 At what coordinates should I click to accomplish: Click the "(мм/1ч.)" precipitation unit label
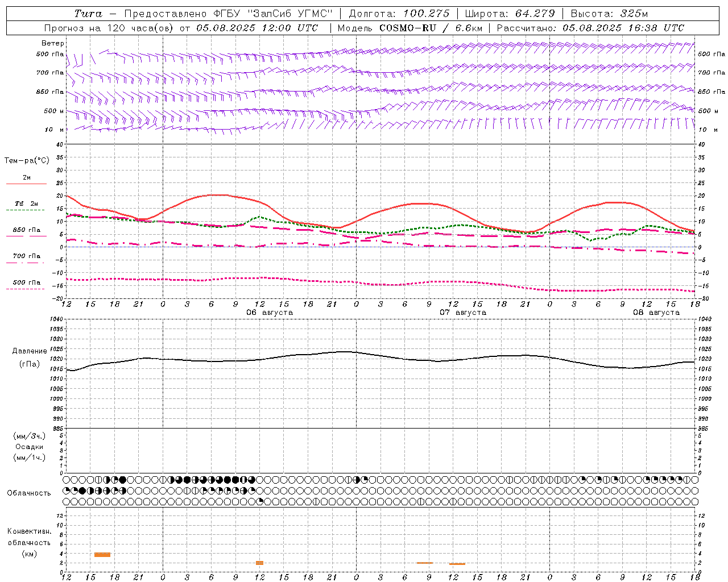pos(30,458)
